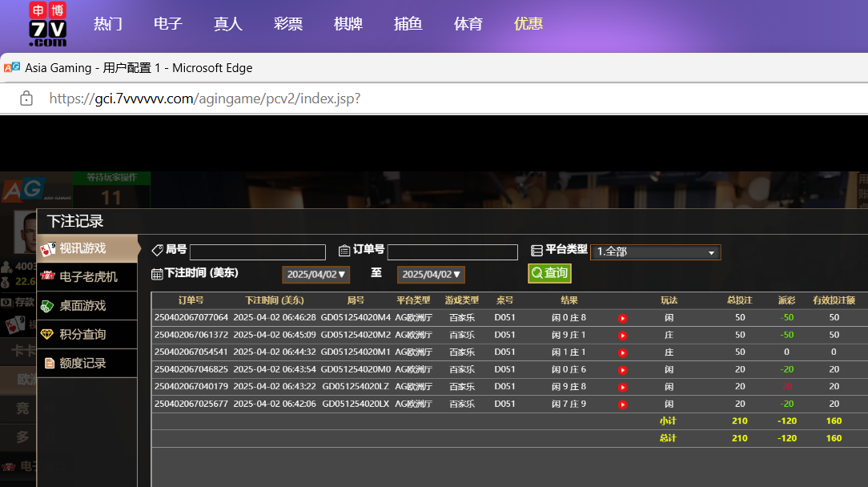Play replay for order 250402067025677

pos(622,404)
